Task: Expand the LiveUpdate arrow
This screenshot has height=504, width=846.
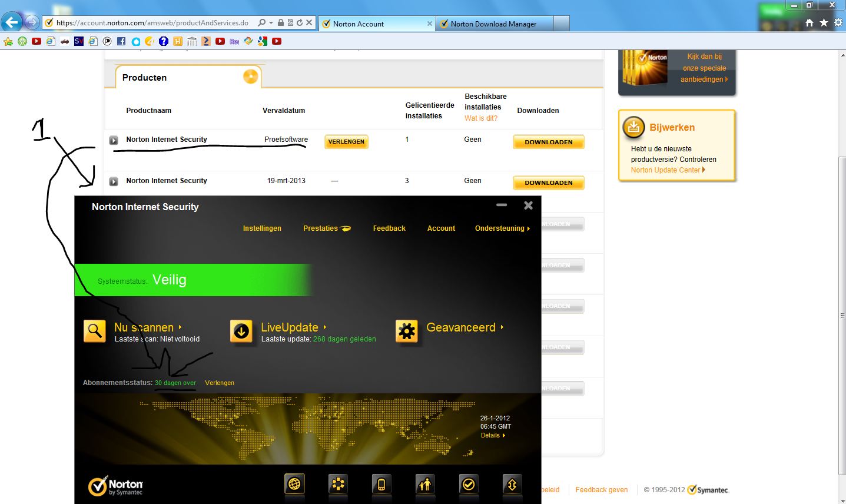Action: [x=325, y=327]
